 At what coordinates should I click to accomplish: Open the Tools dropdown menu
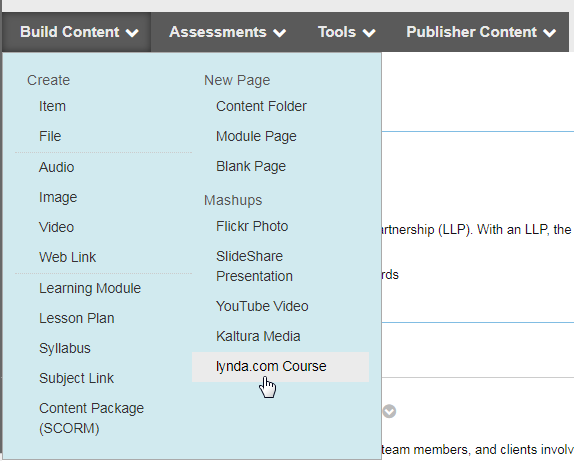(346, 32)
